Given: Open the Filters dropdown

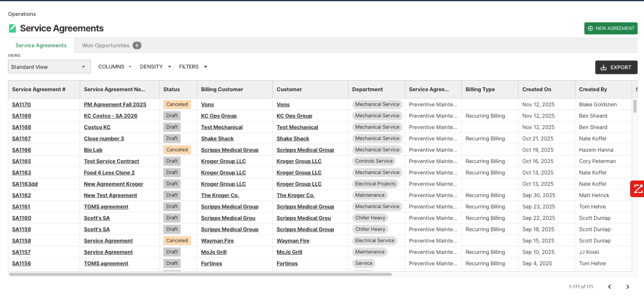Looking at the screenshot, I should [x=193, y=67].
